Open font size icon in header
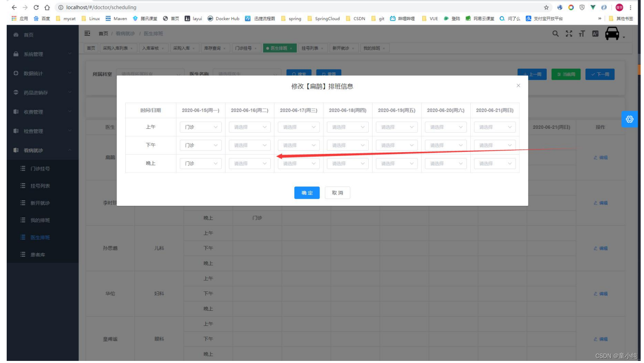This screenshot has width=644, height=363. (x=582, y=33)
